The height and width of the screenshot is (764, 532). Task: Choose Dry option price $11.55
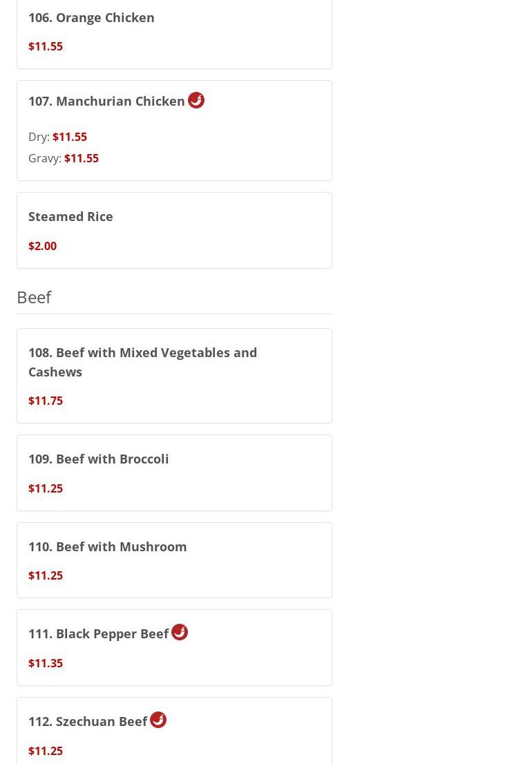[70, 137]
